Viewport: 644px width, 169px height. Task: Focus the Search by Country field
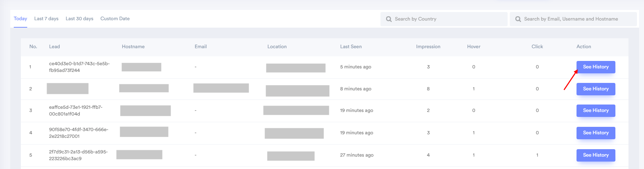[x=444, y=19]
